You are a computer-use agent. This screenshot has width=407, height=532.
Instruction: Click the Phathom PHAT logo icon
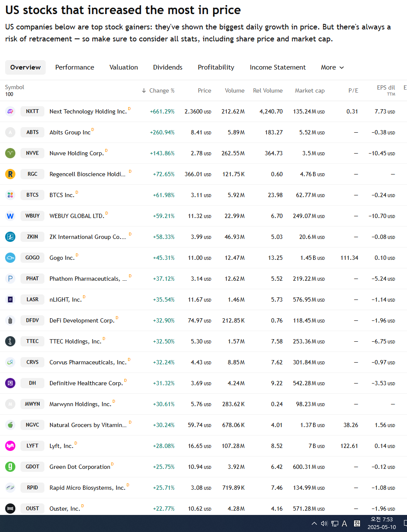click(x=10, y=279)
